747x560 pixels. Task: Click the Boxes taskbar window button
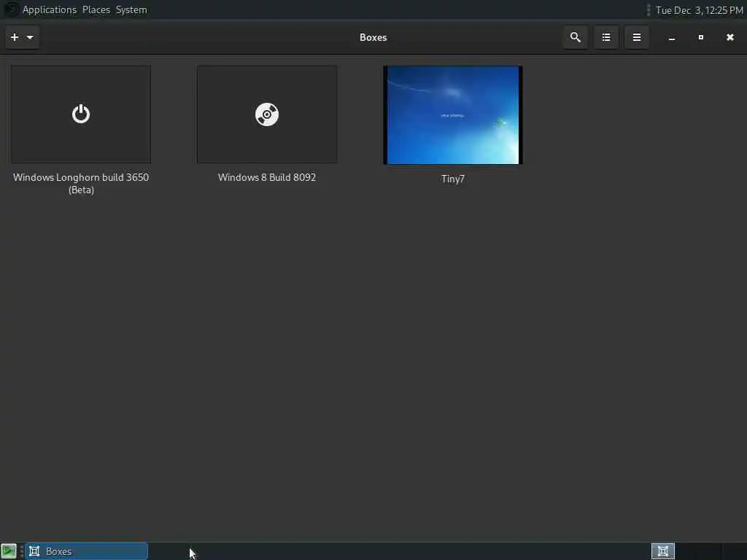click(x=87, y=551)
